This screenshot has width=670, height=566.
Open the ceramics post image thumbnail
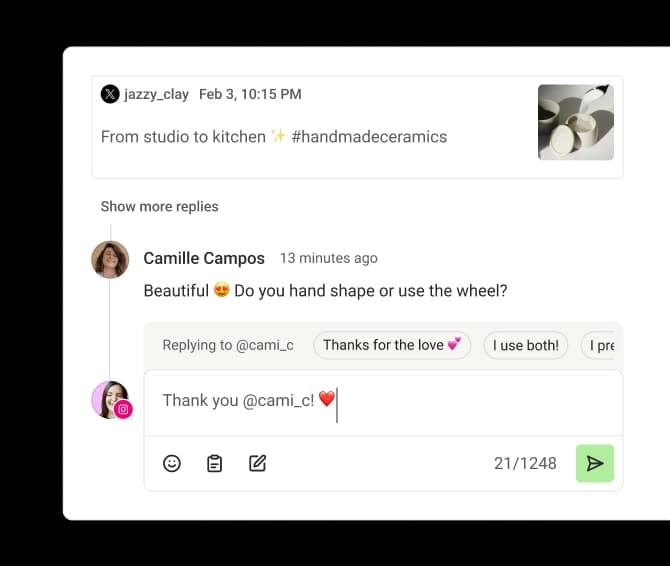tap(576, 122)
